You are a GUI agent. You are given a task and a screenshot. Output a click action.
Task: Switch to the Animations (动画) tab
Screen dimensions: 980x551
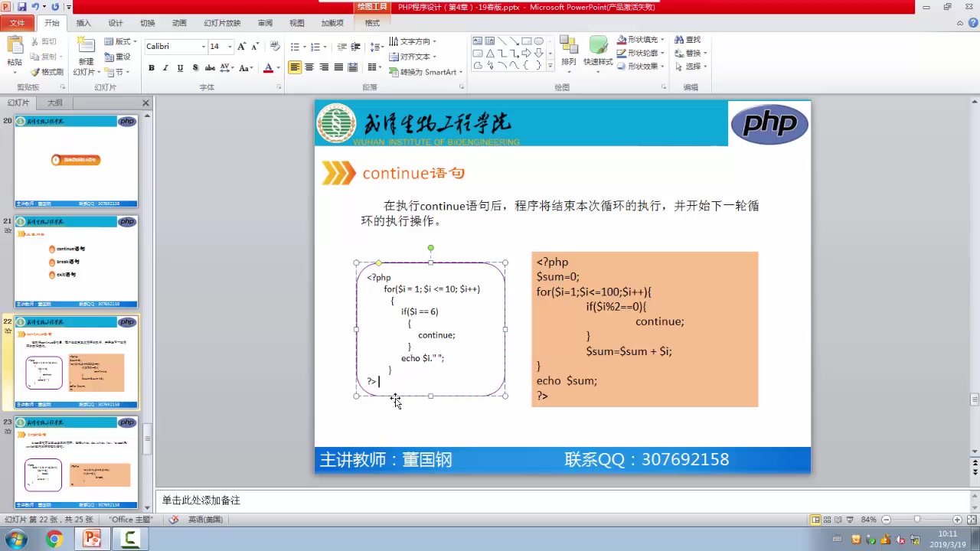179,23
